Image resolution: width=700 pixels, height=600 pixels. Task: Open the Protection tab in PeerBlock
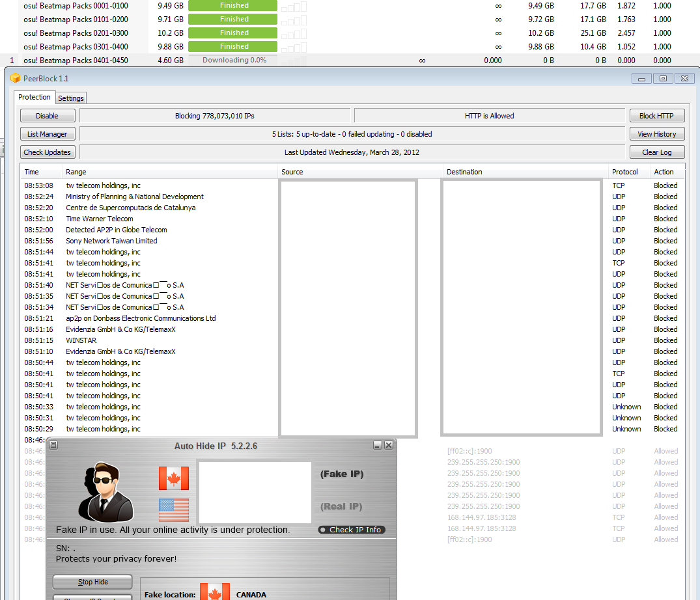click(x=35, y=97)
